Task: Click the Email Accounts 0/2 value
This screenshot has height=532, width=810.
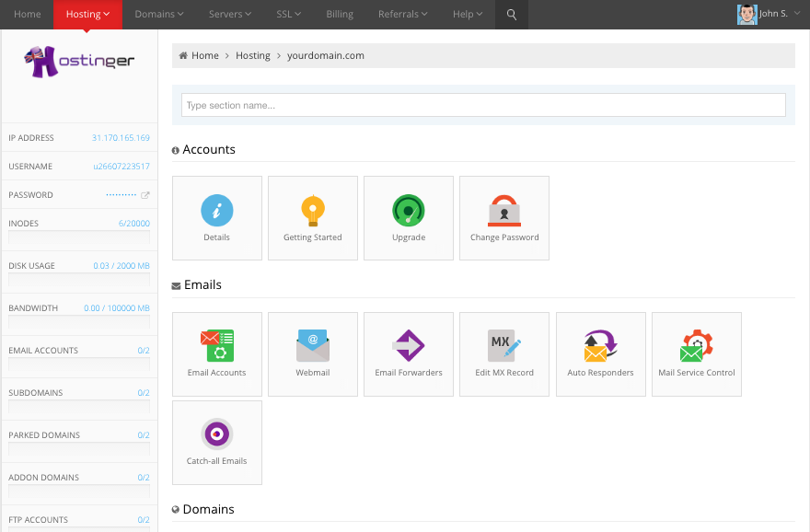Action: tap(144, 350)
